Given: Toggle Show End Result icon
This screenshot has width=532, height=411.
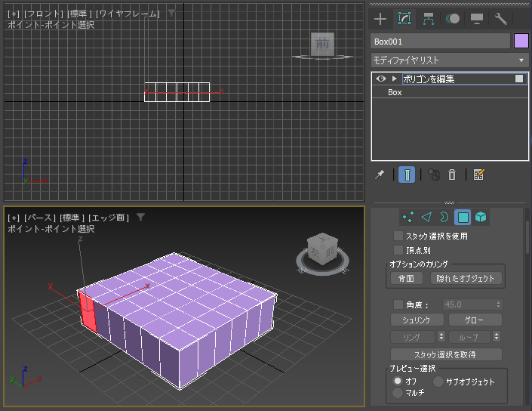Looking at the screenshot, I should 407,175.
